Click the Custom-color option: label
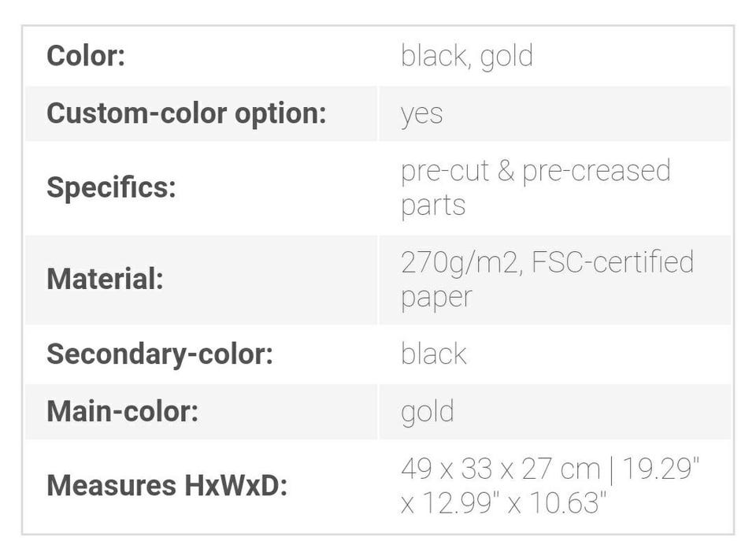This screenshot has width=756, height=541. click(186, 114)
